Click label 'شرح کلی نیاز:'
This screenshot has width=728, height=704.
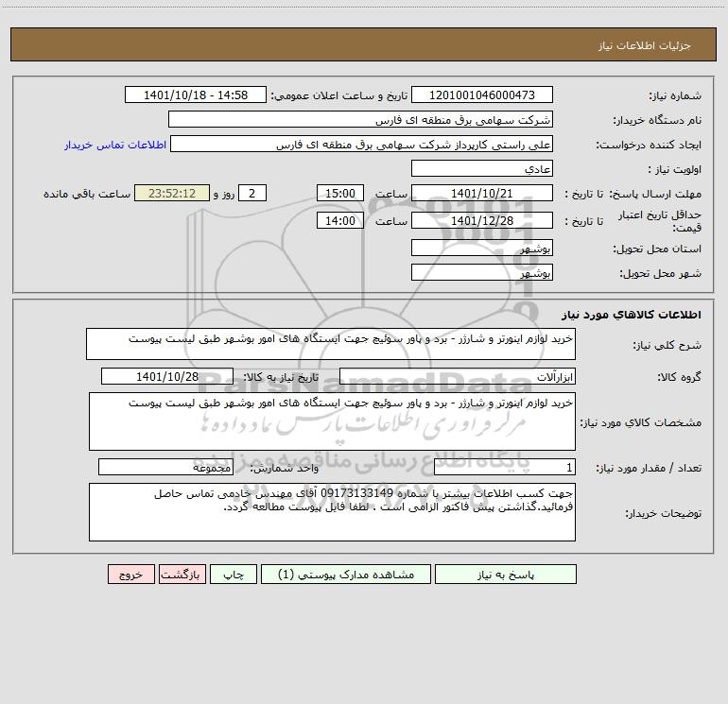667,345
